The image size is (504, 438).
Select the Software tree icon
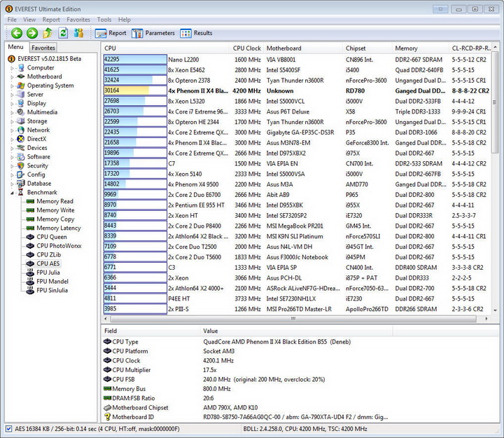click(x=21, y=157)
